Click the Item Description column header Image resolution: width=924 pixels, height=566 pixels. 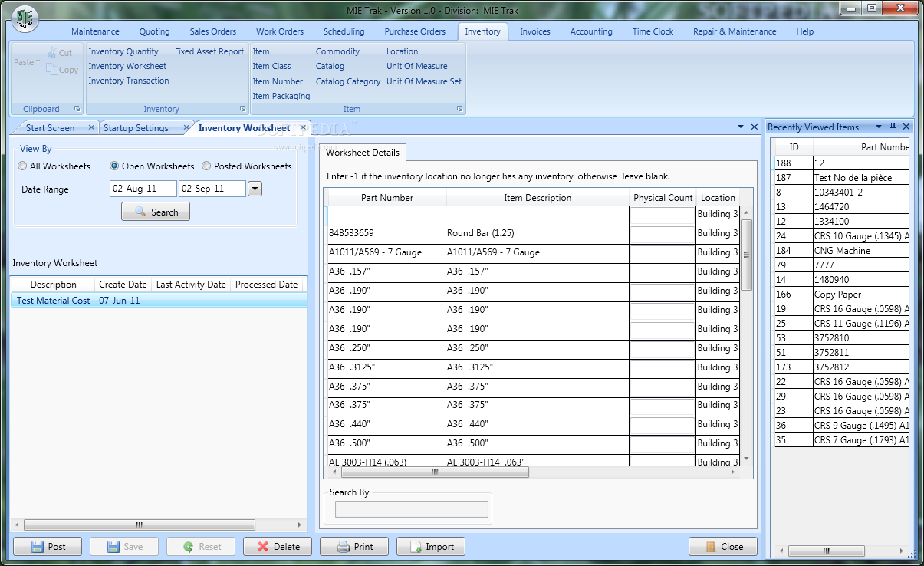pyautogui.click(x=538, y=198)
